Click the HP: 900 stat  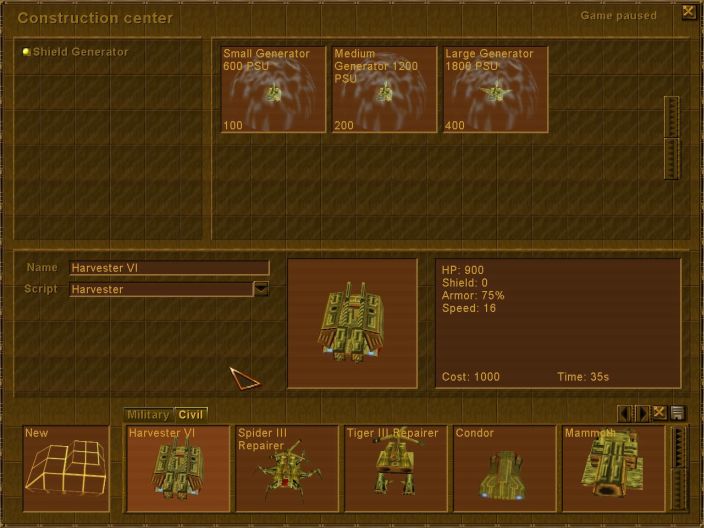(463, 270)
